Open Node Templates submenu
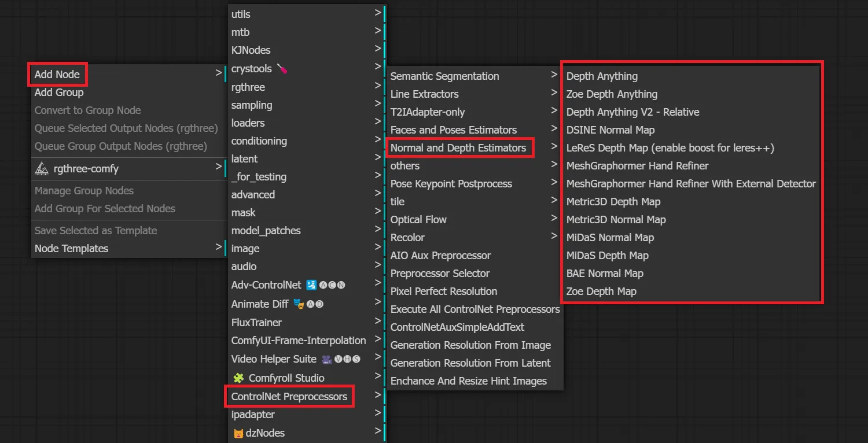868x443 pixels. pos(128,248)
